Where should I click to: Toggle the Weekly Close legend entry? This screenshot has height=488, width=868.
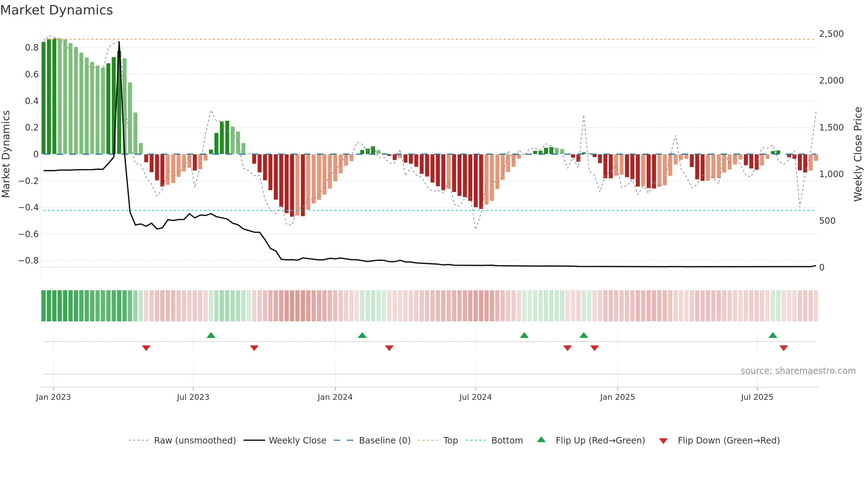[285, 440]
